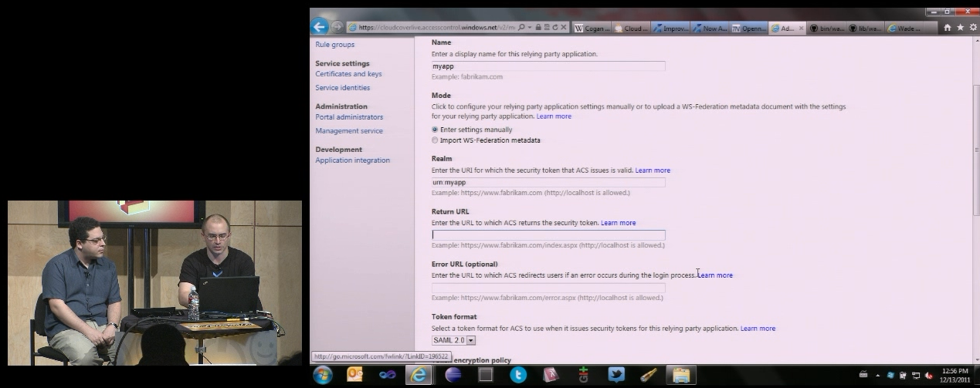Screen dimensions: 980x388
Task: Go back with the browser back arrow
Action: 319,27
